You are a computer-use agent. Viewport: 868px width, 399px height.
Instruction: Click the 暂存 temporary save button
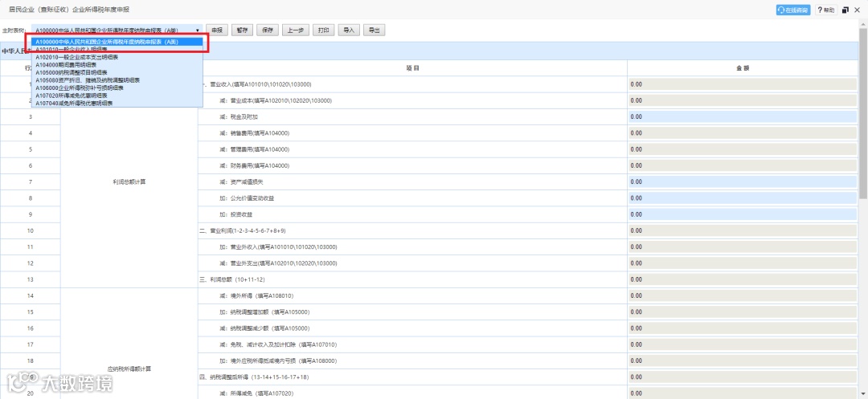tap(243, 31)
